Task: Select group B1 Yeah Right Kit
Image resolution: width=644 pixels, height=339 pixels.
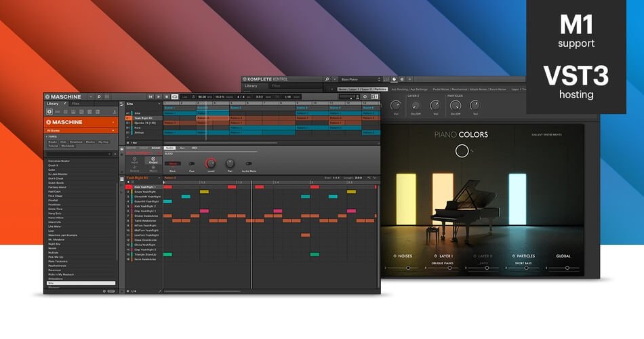Action: [144, 118]
